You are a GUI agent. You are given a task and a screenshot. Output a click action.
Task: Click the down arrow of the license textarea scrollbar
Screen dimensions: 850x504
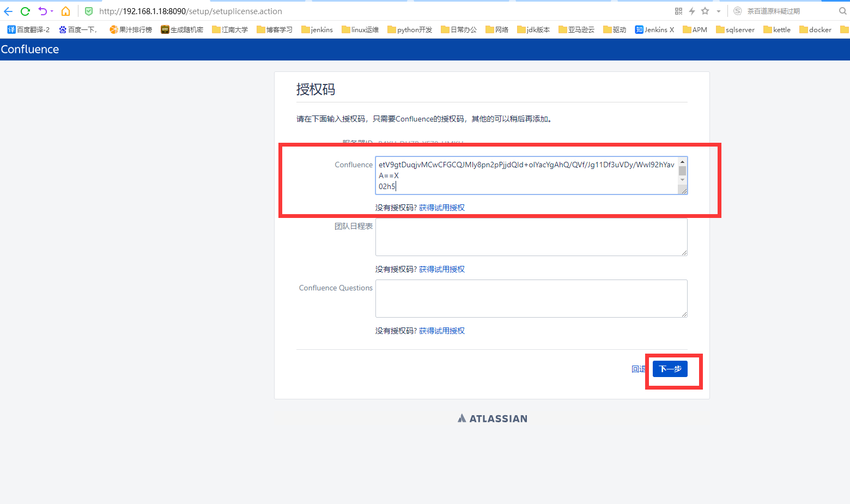[x=682, y=180]
